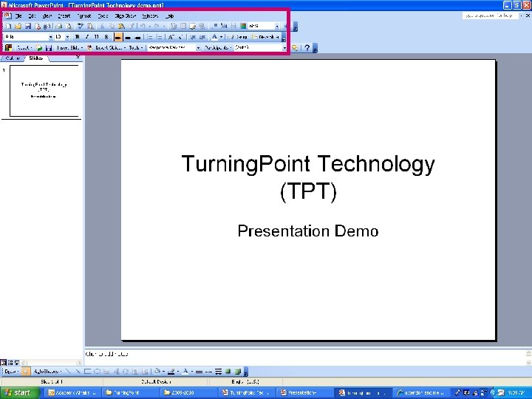
Task: Decrease indent level
Action: 193,37
